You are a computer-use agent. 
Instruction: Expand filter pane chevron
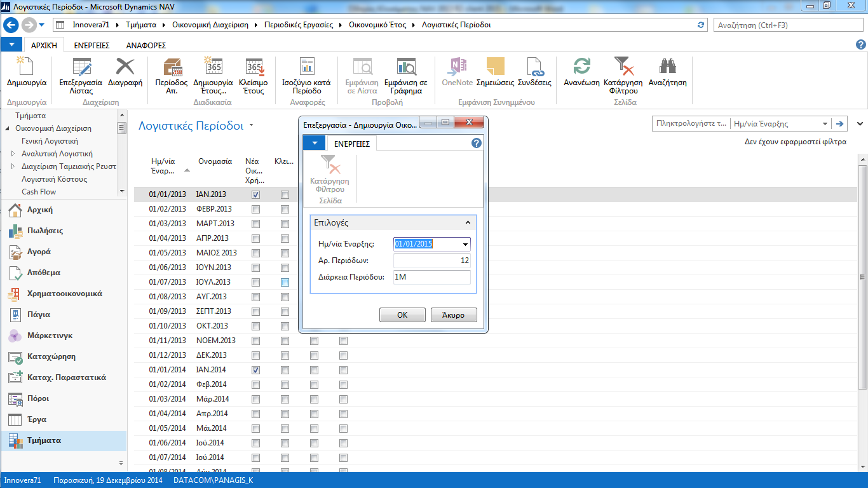pos(860,124)
